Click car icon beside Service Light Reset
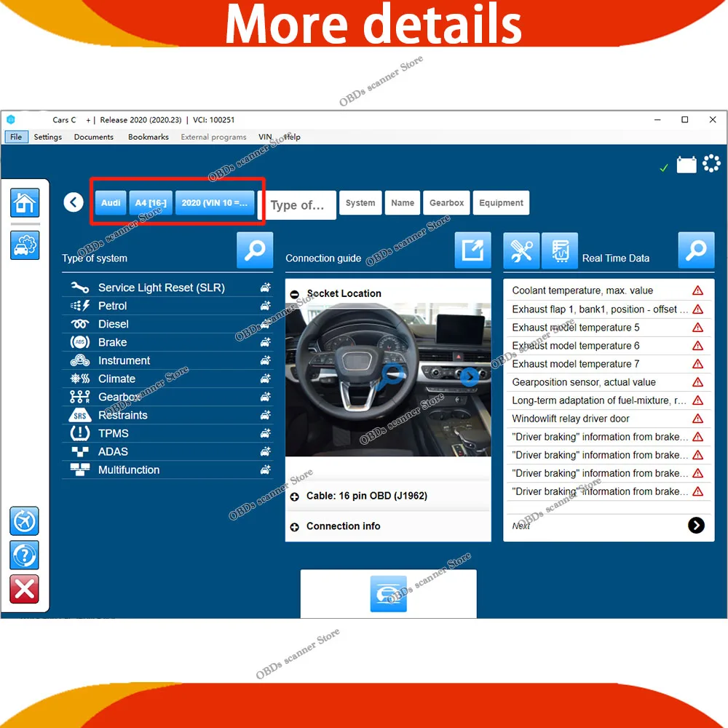Viewport: 728px width, 728px height. point(266,288)
